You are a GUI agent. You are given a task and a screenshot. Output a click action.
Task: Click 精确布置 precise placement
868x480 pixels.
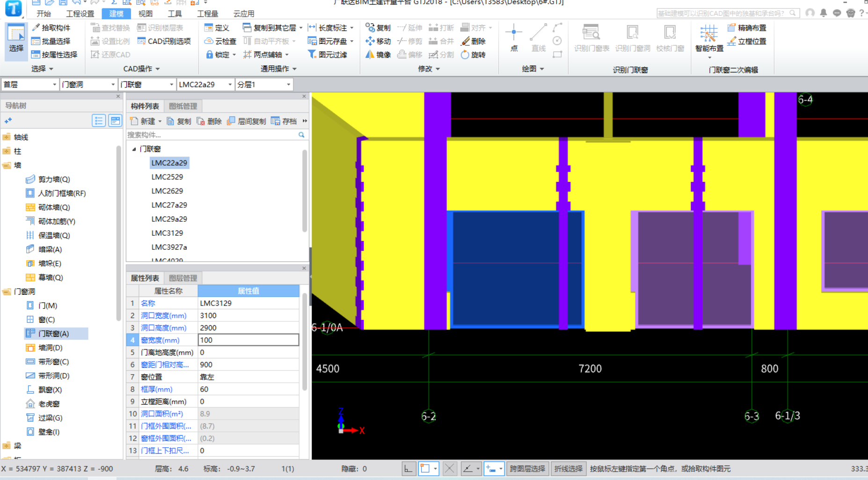tap(747, 28)
